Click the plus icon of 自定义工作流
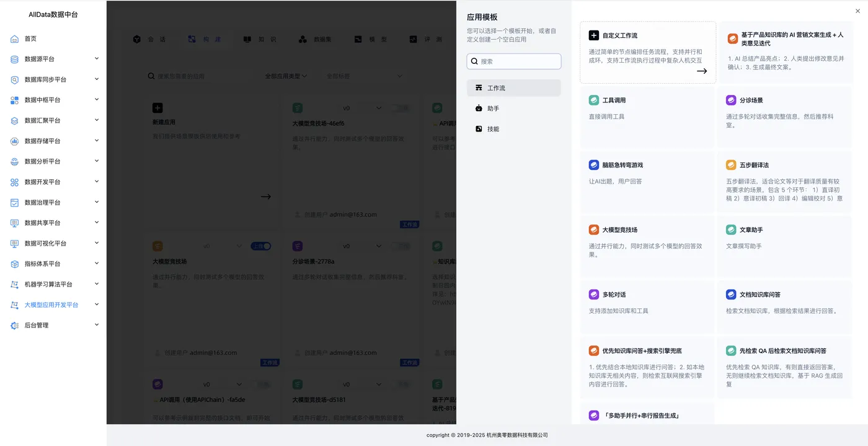The height and width of the screenshot is (446, 868). click(x=593, y=35)
